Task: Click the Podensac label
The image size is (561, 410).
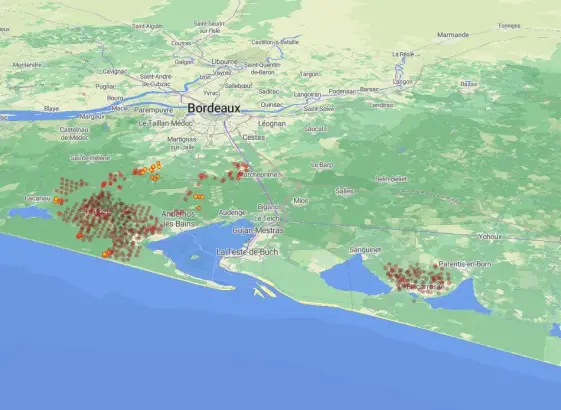Action: [x=342, y=92]
